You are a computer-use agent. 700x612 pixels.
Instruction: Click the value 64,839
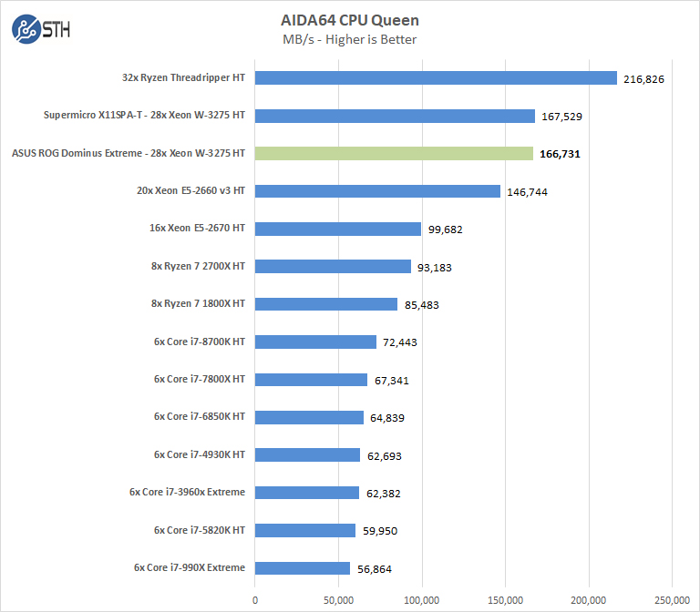(387, 418)
